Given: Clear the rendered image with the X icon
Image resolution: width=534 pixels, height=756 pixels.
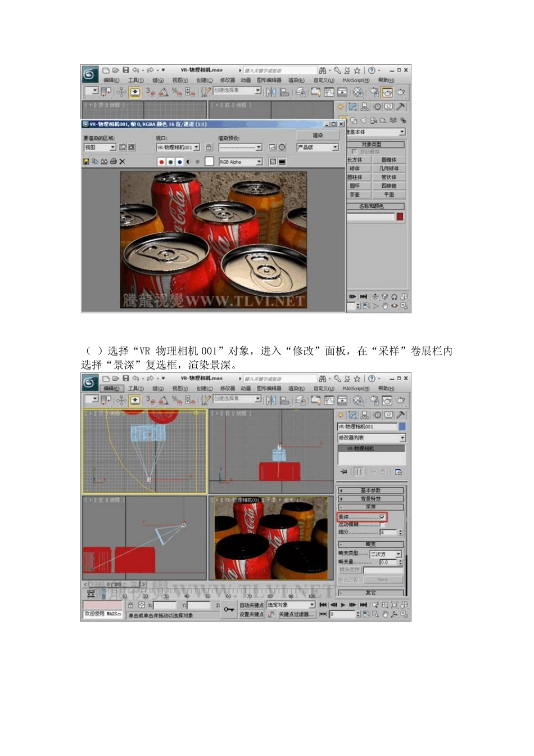Looking at the screenshot, I should point(122,162).
